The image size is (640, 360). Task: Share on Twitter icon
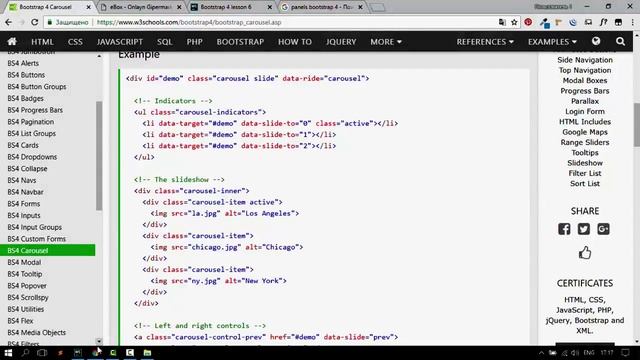584,229
